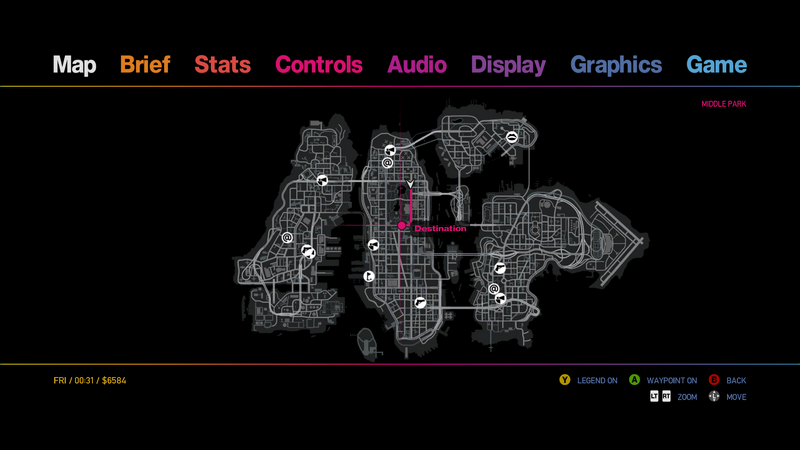
Task: Toggle the WAYPOINT ON option
Action: [671, 381]
